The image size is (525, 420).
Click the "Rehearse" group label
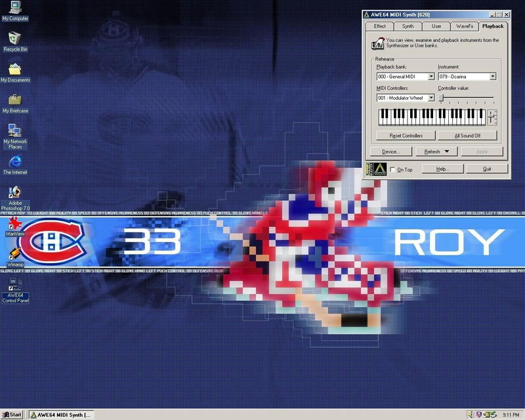(385, 59)
